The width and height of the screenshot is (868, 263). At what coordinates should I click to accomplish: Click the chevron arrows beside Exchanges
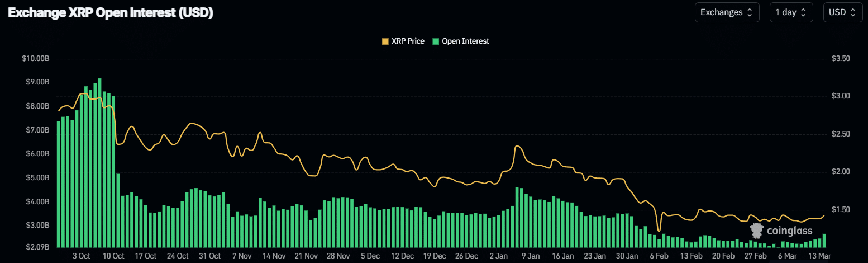750,12
